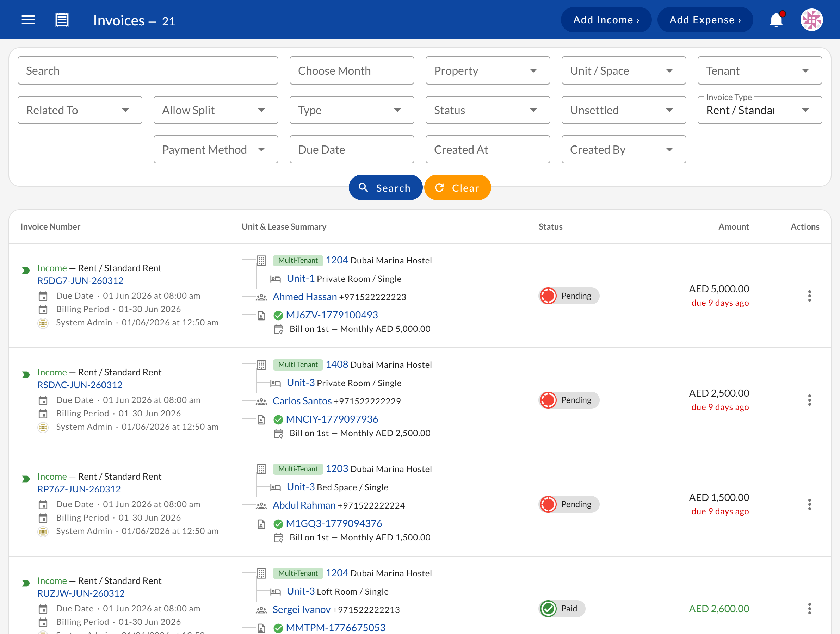Image resolution: width=840 pixels, height=634 pixels.
Task: Open lease MMTPM-1776675053
Action: tap(336, 628)
